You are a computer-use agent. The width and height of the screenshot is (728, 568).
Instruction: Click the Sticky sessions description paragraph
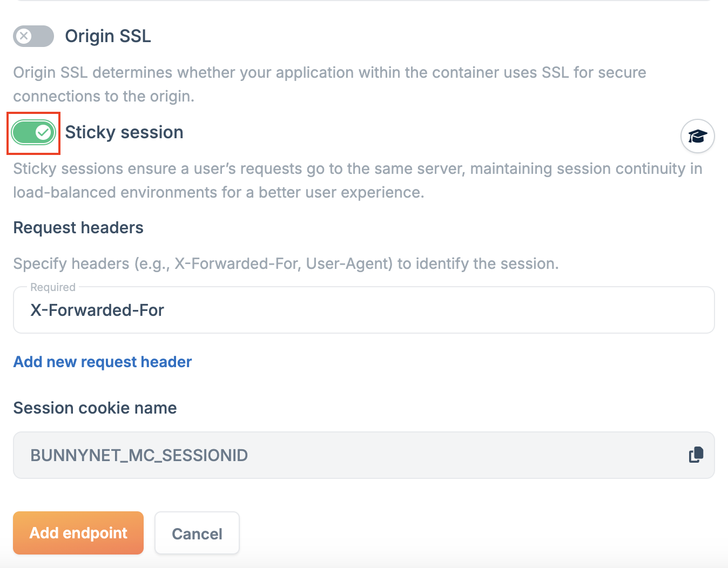pos(356,180)
